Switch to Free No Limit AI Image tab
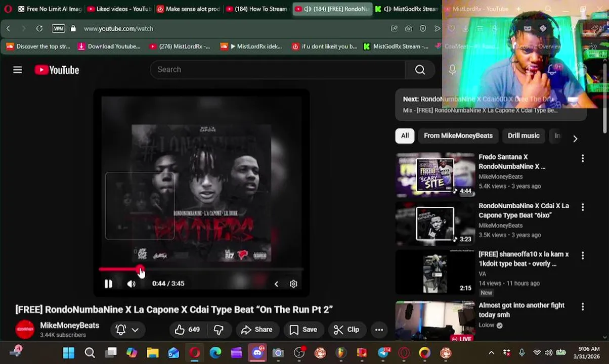The image size is (609, 364). 50,9
